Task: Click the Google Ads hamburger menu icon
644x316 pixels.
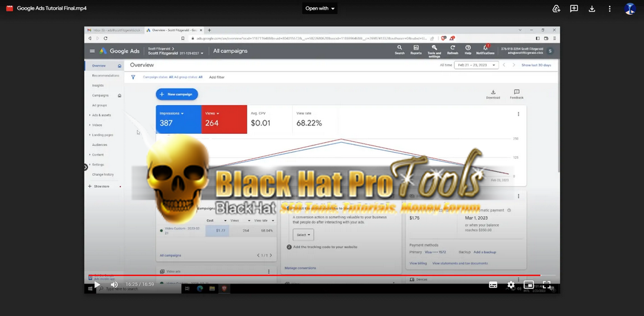Action: click(x=92, y=51)
